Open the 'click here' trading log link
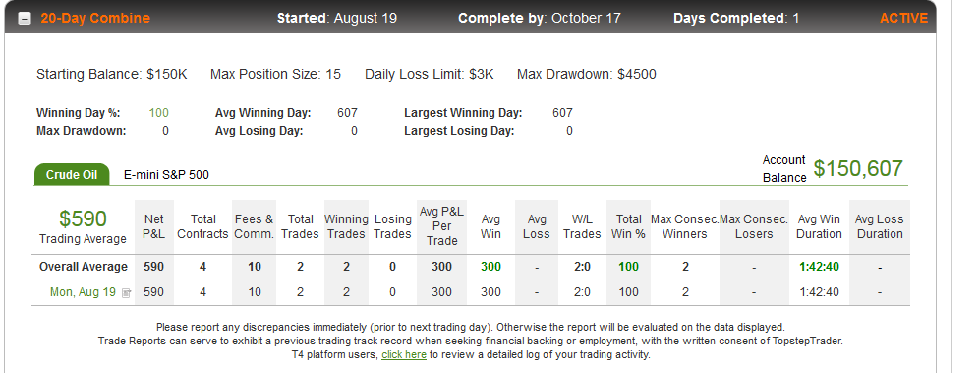This screenshot has height=373, width=980. click(x=404, y=355)
